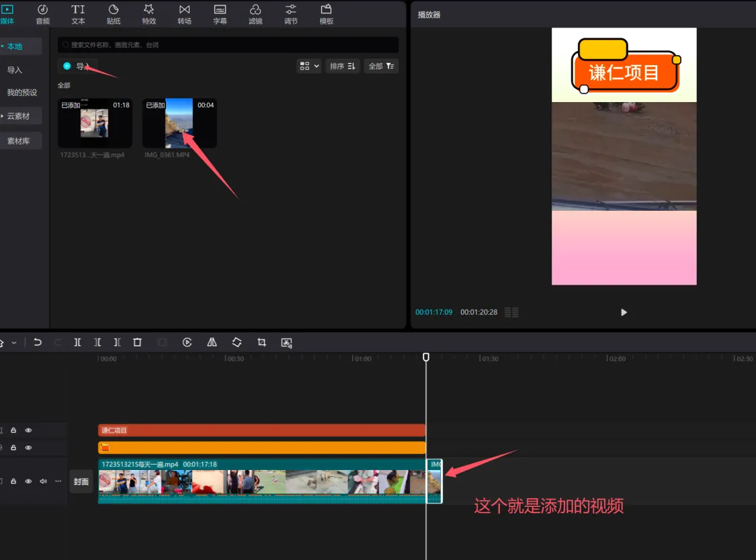Select the crop tool in timeline toolbar
Image resolution: width=756 pixels, height=560 pixels.
tap(261, 342)
